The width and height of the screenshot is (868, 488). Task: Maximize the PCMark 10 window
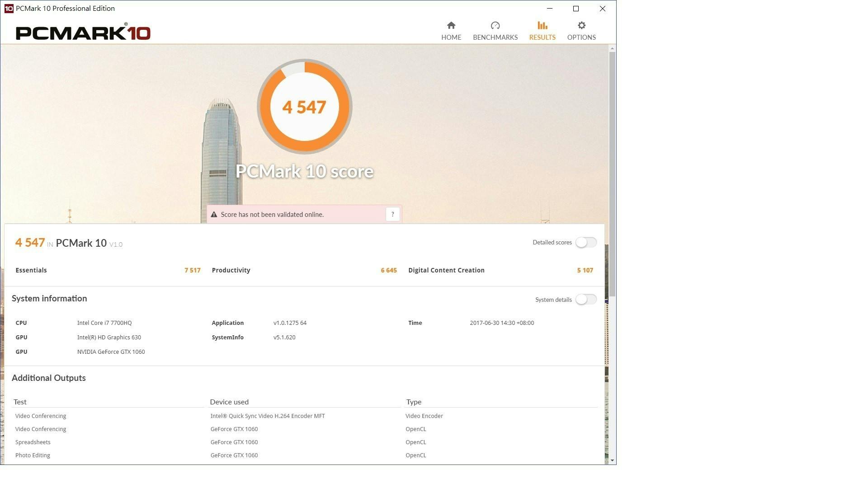pyautogui.click(x=576, y=9)
